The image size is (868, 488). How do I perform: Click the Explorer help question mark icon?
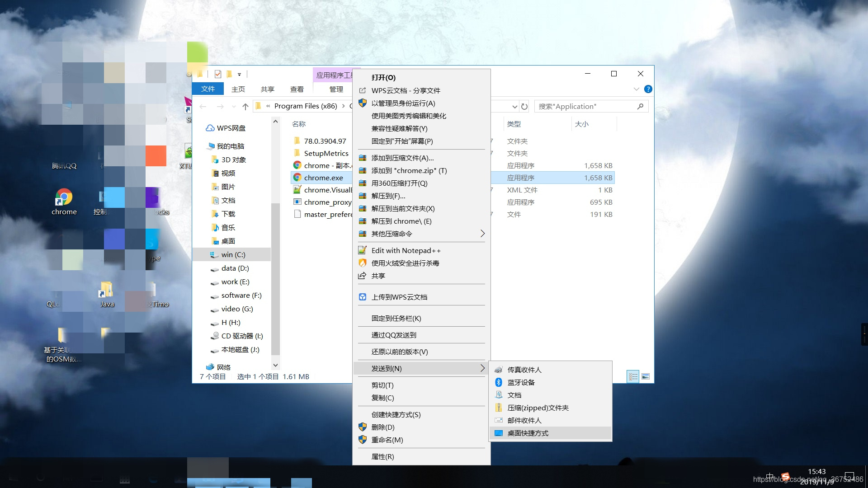click(648, 89)
